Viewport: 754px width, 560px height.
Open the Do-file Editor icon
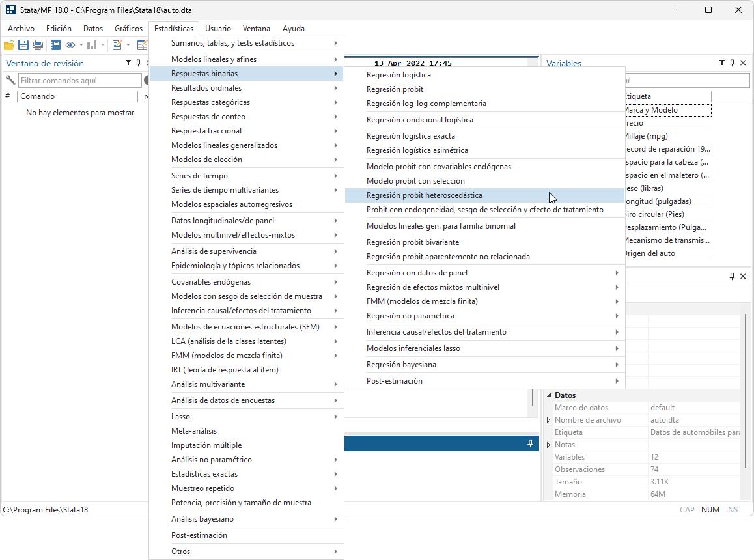tap(117, 45)
